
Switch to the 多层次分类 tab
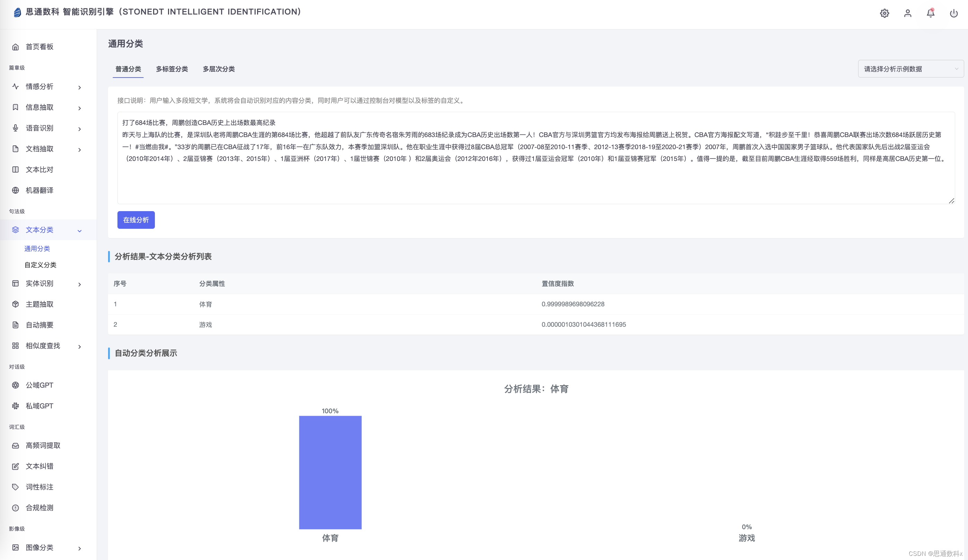(219, 69)
